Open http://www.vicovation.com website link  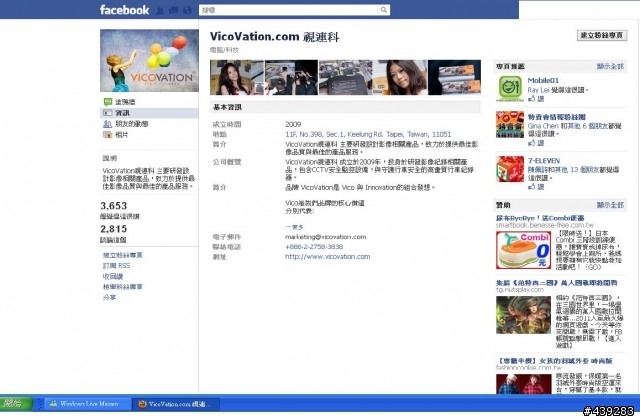click(x=327, y=257)
